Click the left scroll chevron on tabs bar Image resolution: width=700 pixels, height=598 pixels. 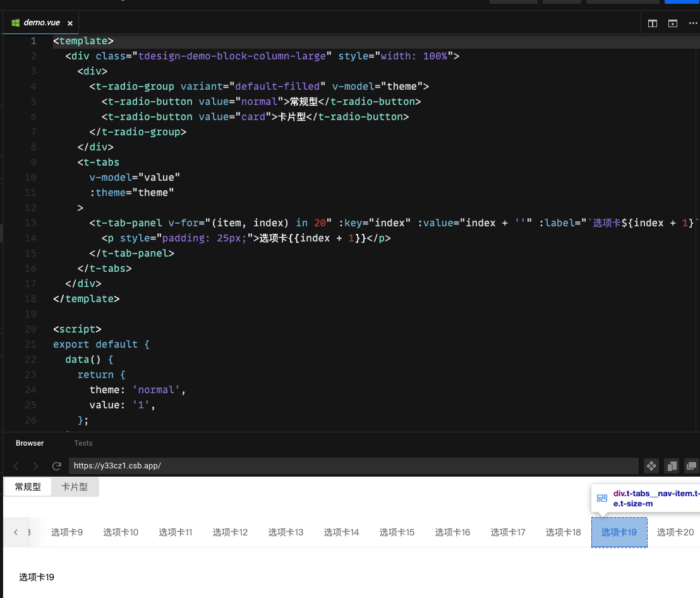click(x=14, y=532)
